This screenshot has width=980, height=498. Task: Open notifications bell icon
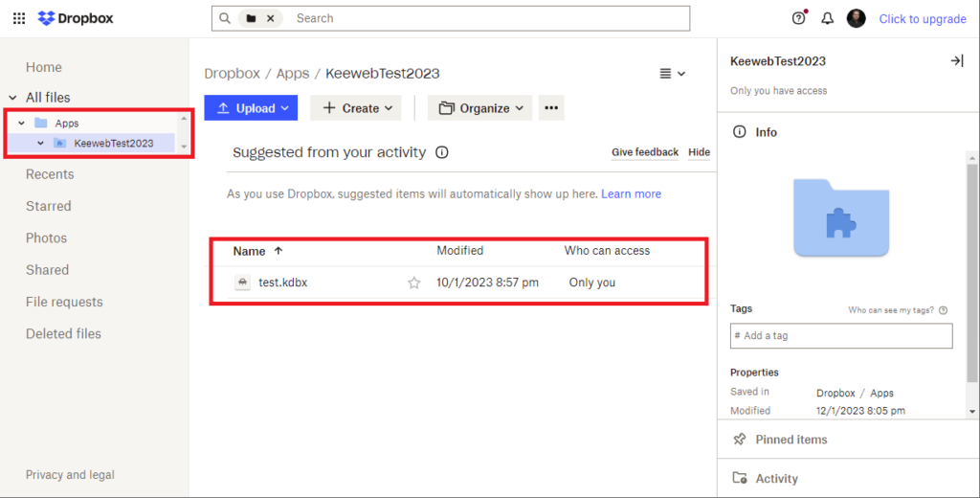pyautogui.click(x=828, y=18)
